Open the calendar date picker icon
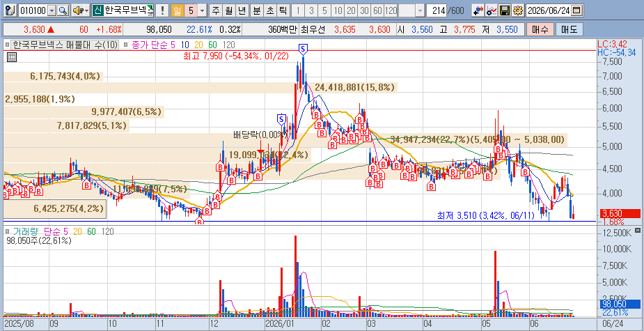The width and height of the screenshot is (644, 331). point(576,10)
